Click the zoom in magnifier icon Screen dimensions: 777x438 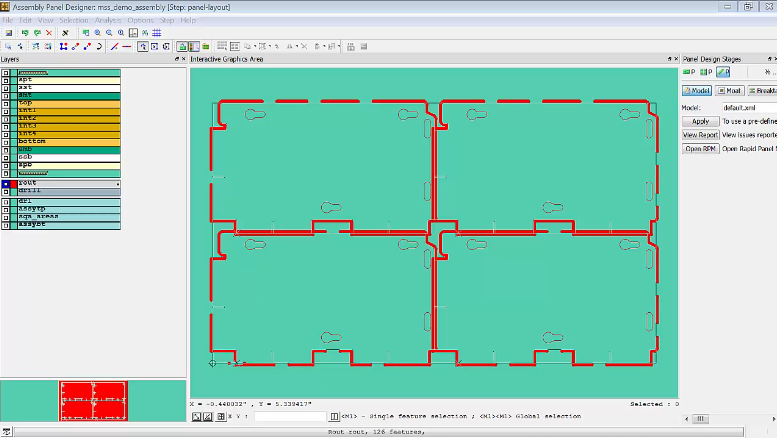coord(97,33)
